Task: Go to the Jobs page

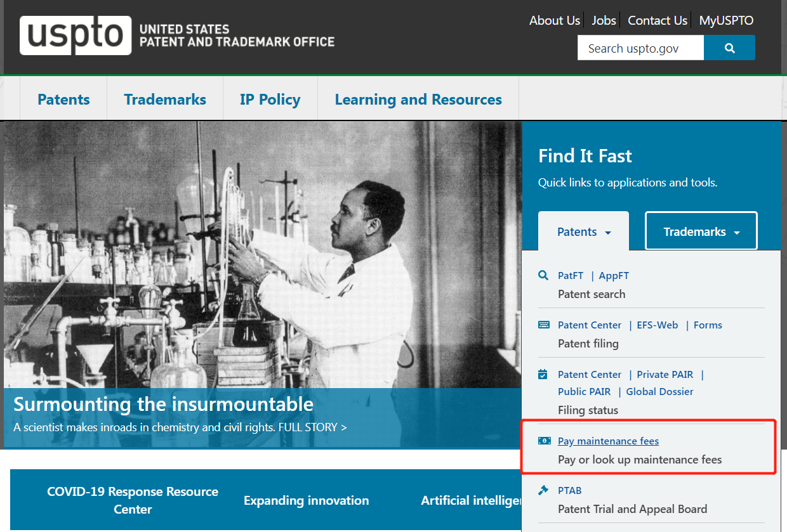Action: click(604, 20)
